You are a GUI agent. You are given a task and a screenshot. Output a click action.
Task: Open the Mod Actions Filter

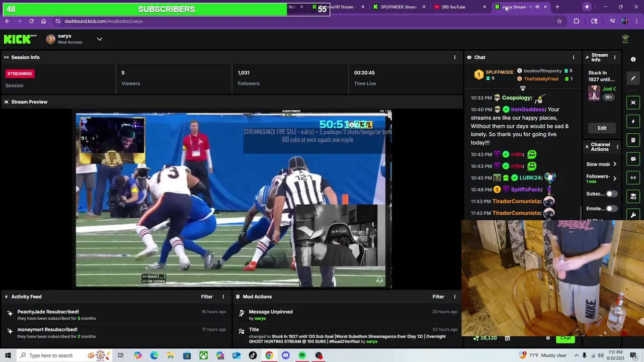tap(438, 297)
